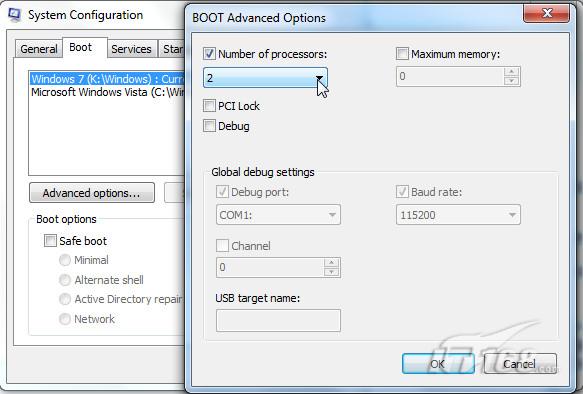Increase the Channel spinner value
Viewport: 583px width, 394px height.
click(x=331, y=263)
